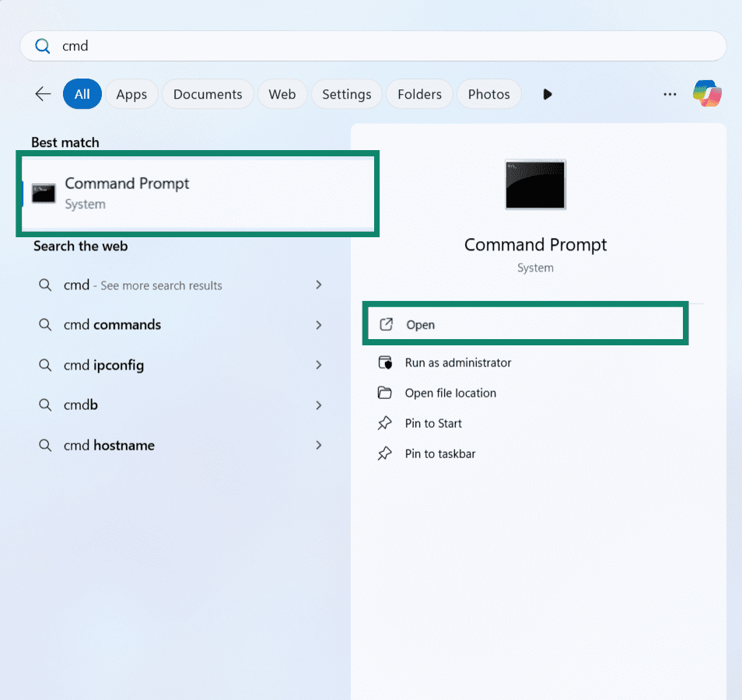742x700 pixels.
Task: Expand the cmd commands web suggestion chevron
Action: tap(319, 324)
